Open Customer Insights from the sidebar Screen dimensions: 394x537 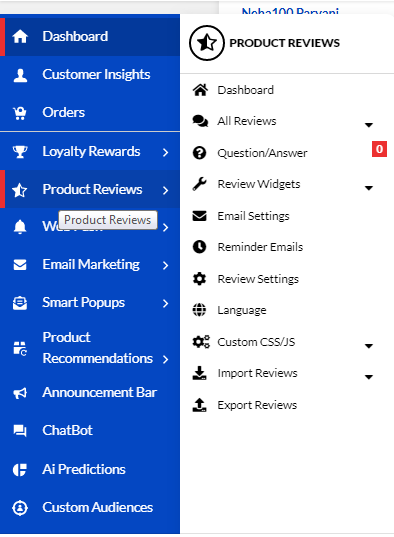click(x=90, y=75)
